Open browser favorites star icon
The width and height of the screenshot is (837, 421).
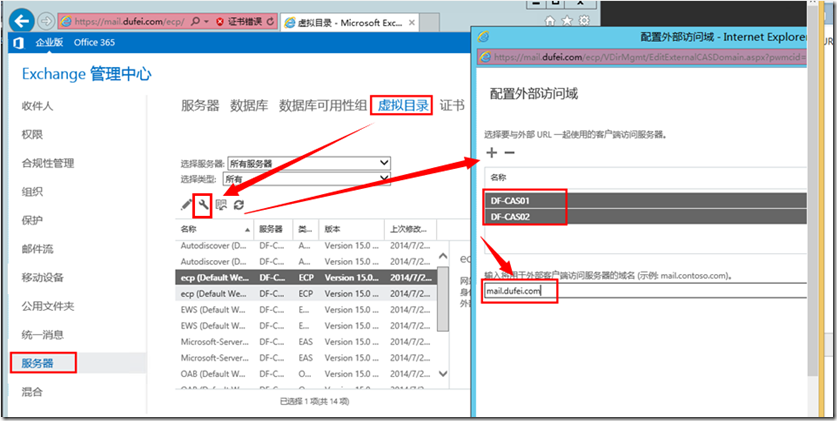tap(566, 21)
